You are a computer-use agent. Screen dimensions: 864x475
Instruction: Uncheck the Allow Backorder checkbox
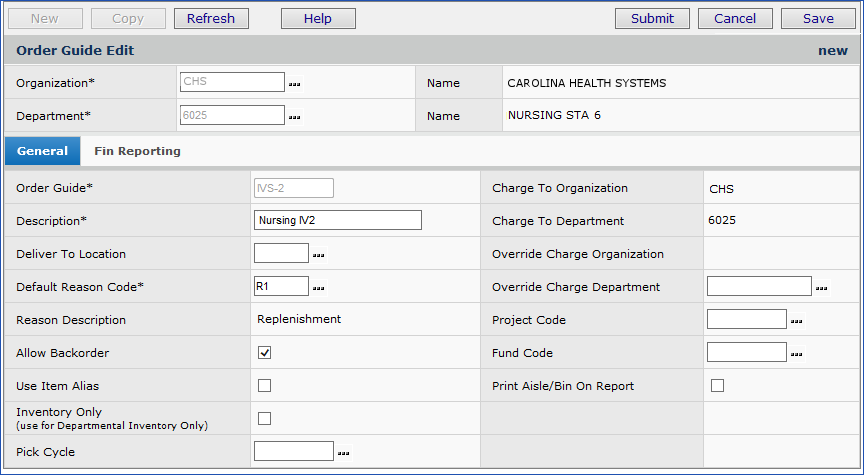coord(265,353)
